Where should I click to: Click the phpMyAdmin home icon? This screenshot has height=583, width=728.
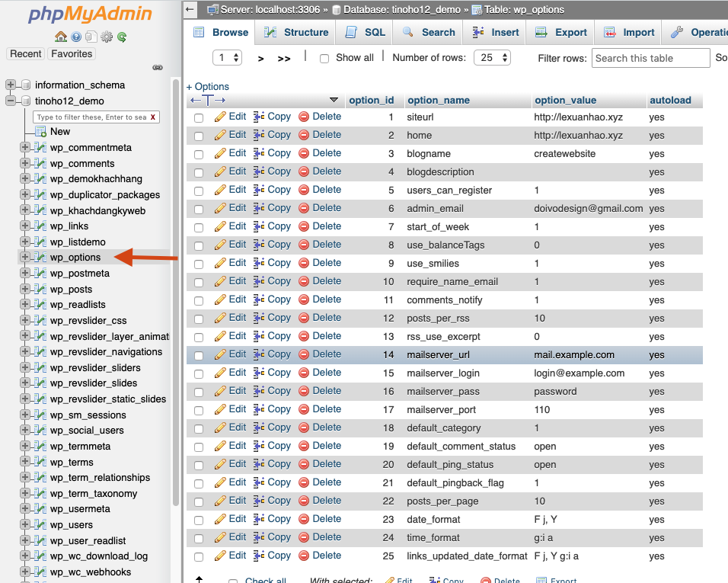pyautogui.click(x=60, y=37)
